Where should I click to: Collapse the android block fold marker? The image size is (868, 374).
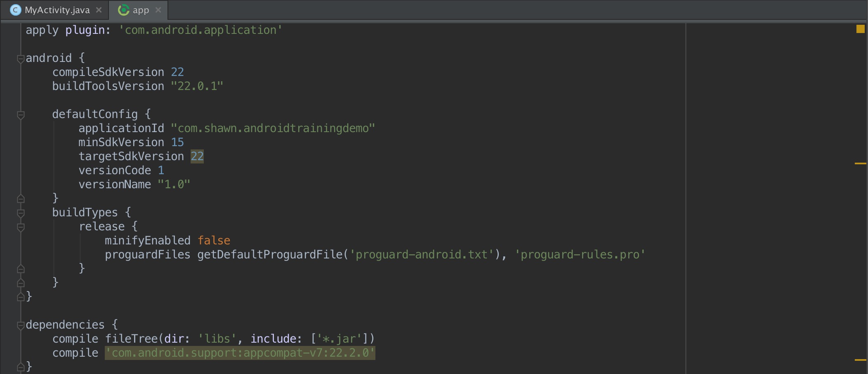[x=21, y=59]
